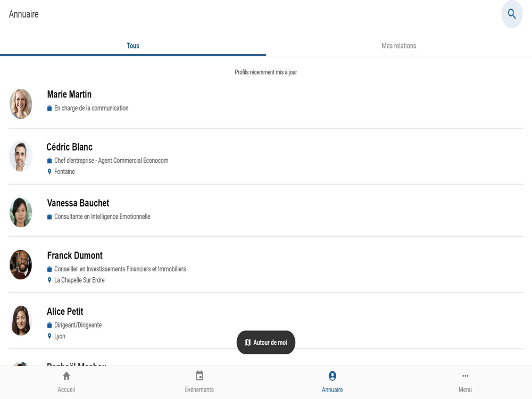This screenshot has width=532, height=399.
Task: Click the Fontaine location text
Action: [x=64, y=172]
